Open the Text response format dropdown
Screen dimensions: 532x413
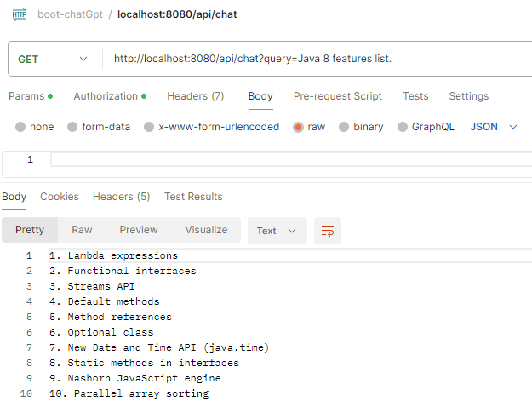click(x=277, y=231)
